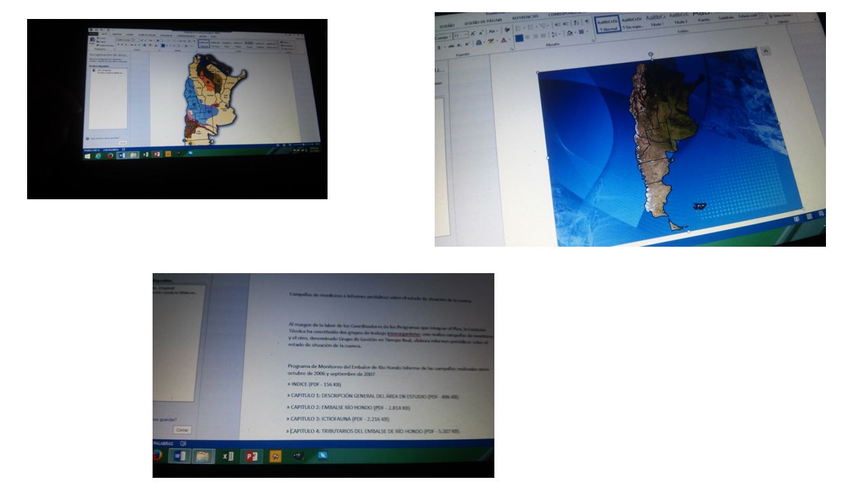Apply Sin espaciado style in satellite map photo
Screen dimensions: 868x488
(x=634, y=22)
